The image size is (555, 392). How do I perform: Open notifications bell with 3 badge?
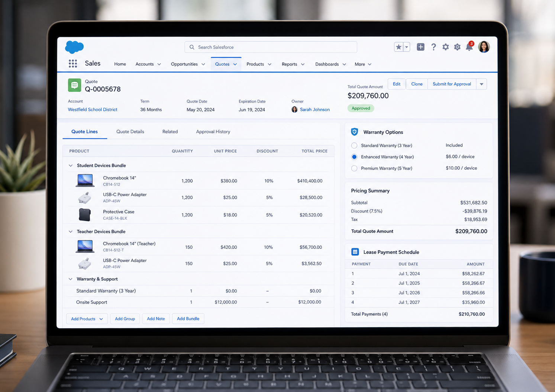(x=470, y=47)
